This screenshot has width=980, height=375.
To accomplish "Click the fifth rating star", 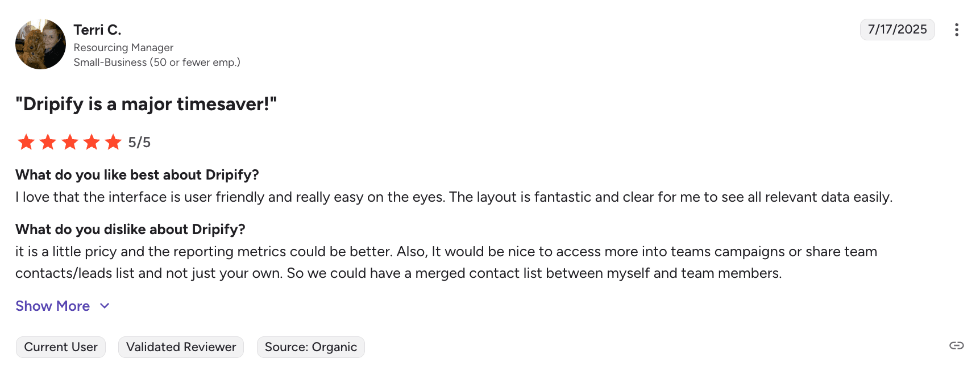I will click(x=113, y=142).
